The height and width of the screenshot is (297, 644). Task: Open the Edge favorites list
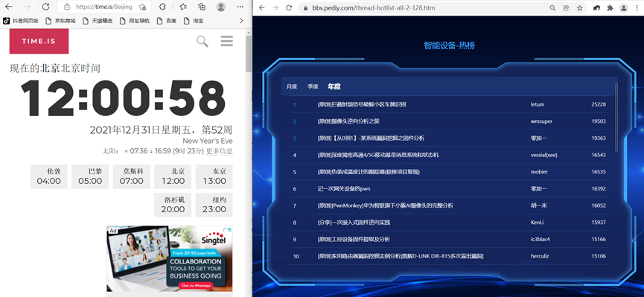tap(183, 7)
